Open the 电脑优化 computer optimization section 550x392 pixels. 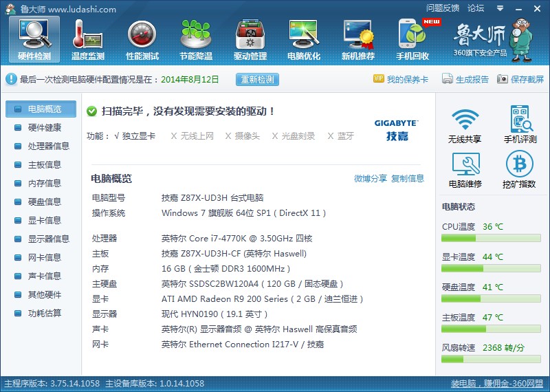[304, 40]
